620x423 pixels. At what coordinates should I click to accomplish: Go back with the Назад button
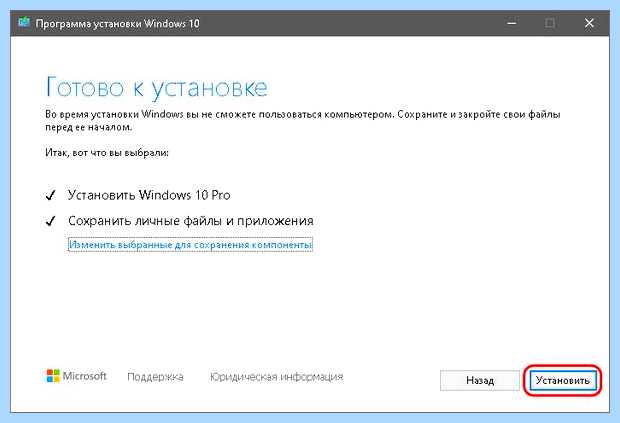(480, 380)
